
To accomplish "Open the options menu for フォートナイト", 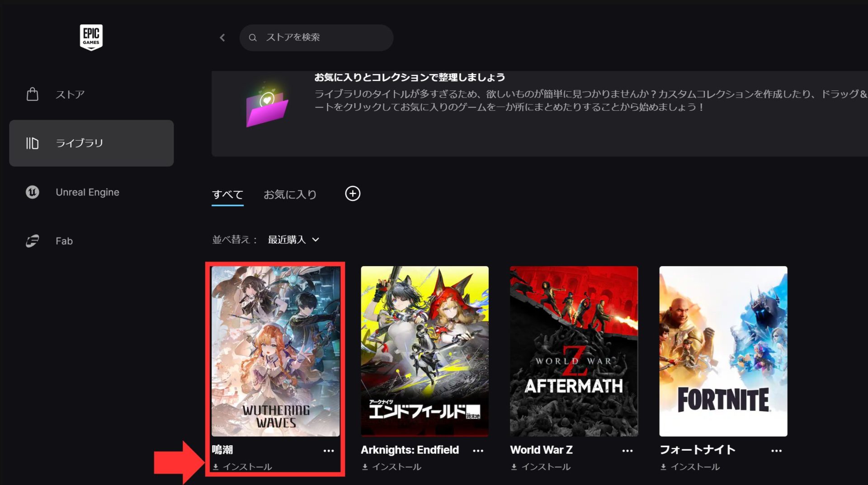I will [x=776, y=450].
